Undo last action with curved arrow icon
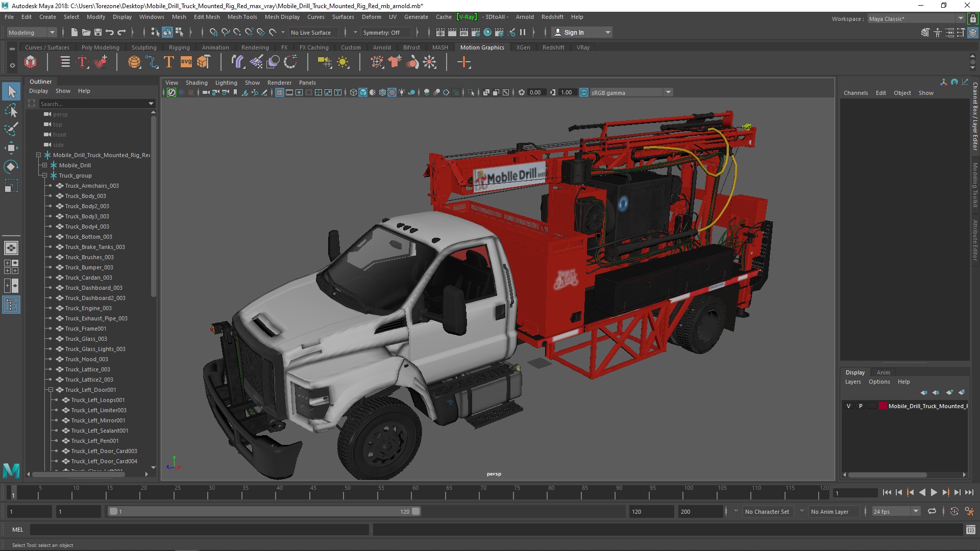 (x=110, y=32)
